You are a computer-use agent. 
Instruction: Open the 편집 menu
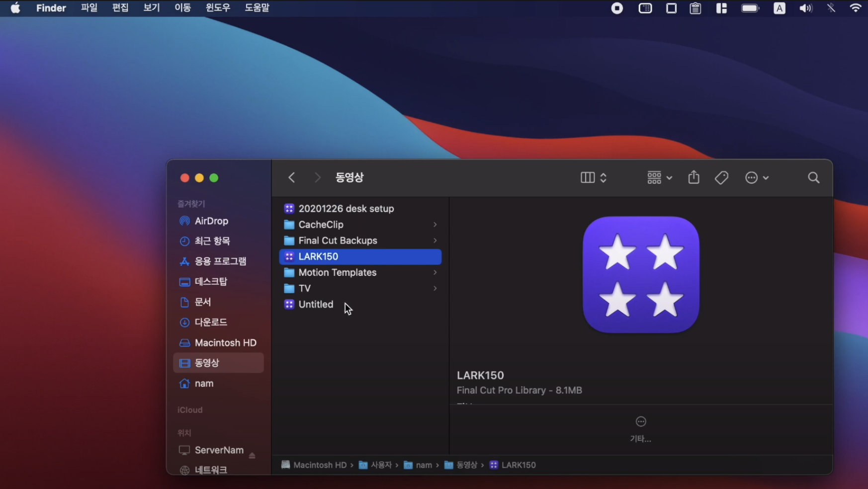pos(120,8)
